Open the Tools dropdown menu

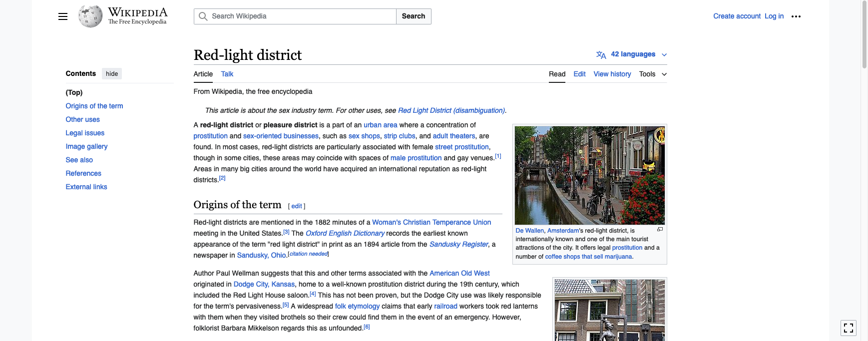652,74
